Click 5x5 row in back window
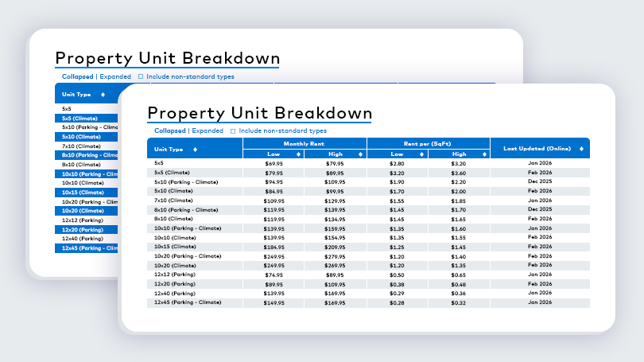This screenshot has height=362, width=644. pos(86,109)
